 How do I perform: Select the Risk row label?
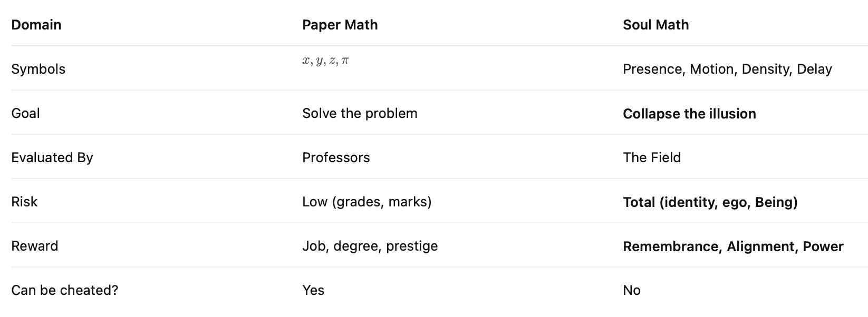(x=24, y=202)
